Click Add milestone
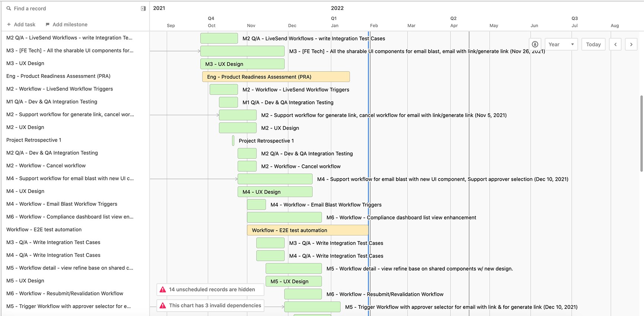This screenshot has width=644, height=316. [x=67, y=25]
